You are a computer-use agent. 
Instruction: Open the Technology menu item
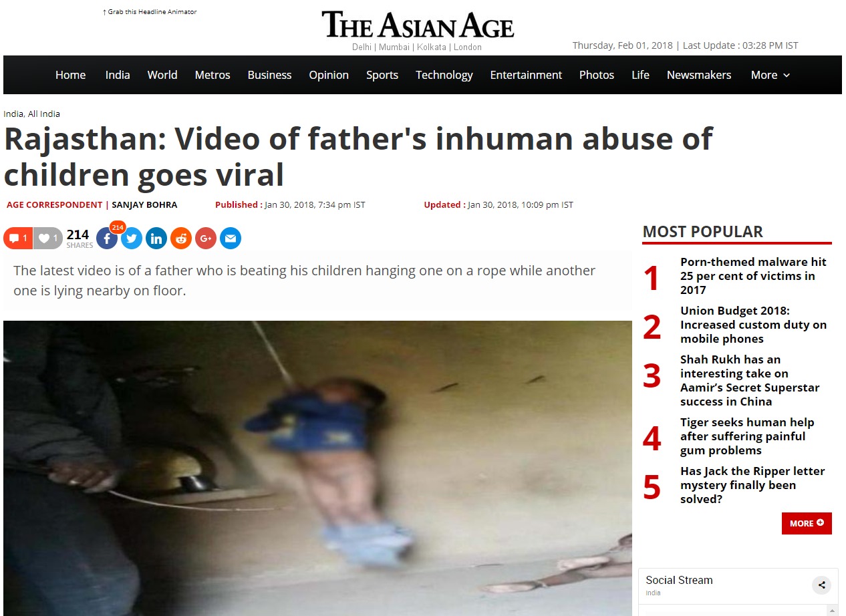tap(444, 75)
